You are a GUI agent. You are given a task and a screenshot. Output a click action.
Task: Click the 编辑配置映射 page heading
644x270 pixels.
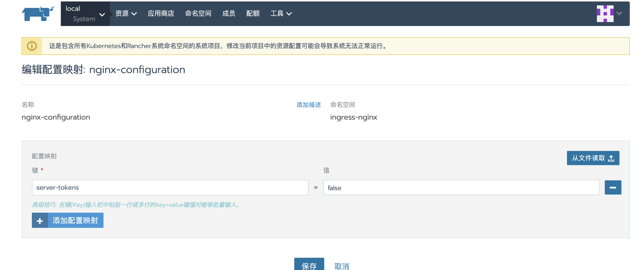pyautogui.click(x=103, y=70)
